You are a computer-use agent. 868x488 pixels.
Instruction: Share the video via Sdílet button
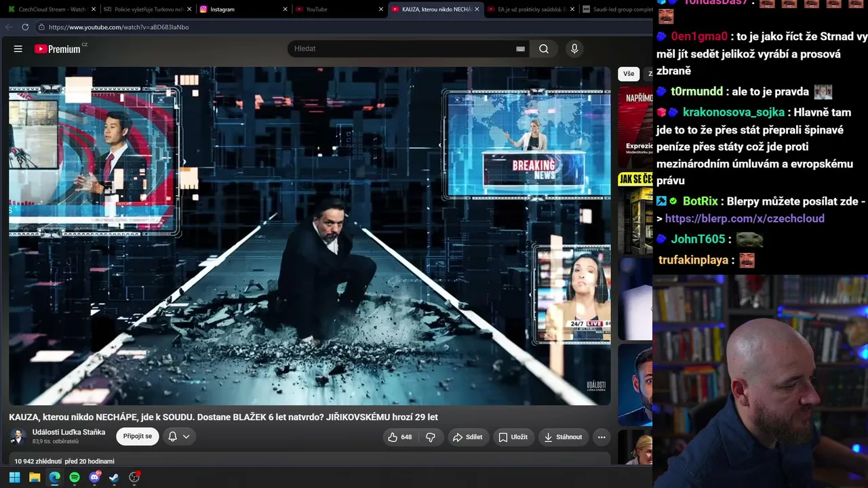(467, 437)
